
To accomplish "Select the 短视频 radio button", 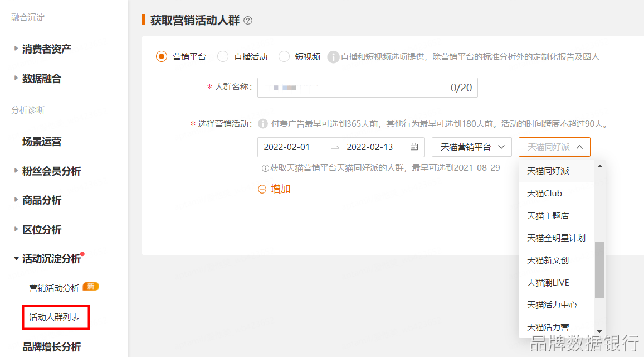I will [x=284, y=56].
